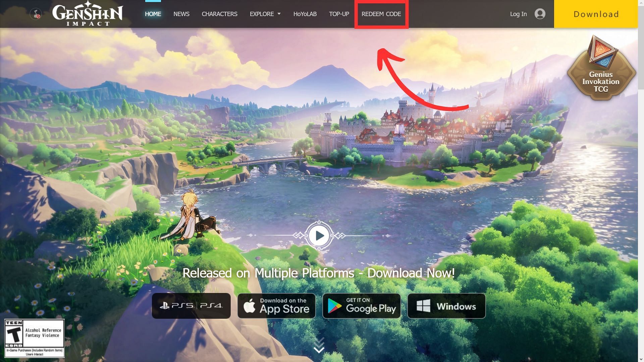Image resolution: width=644 pixels, height=362 pixels.
Task: Click the ESRB Teen rating thumbnail
Action: tap(34, 338)
